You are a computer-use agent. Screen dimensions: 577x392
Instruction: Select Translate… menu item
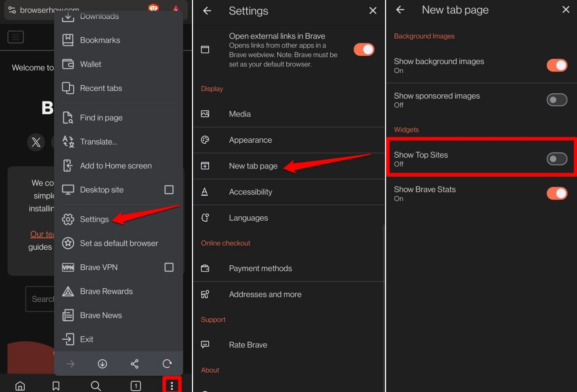click(x=119, y=142)
